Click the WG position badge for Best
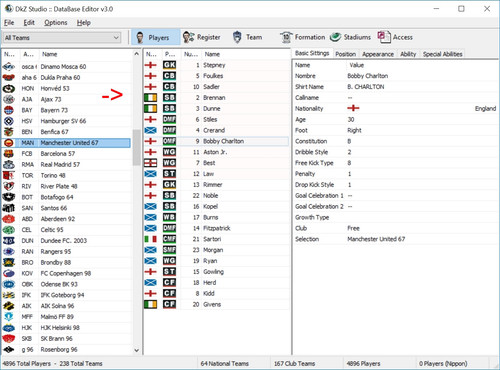The height and width of the screenshot is (370, 500). tap(169, 163)
